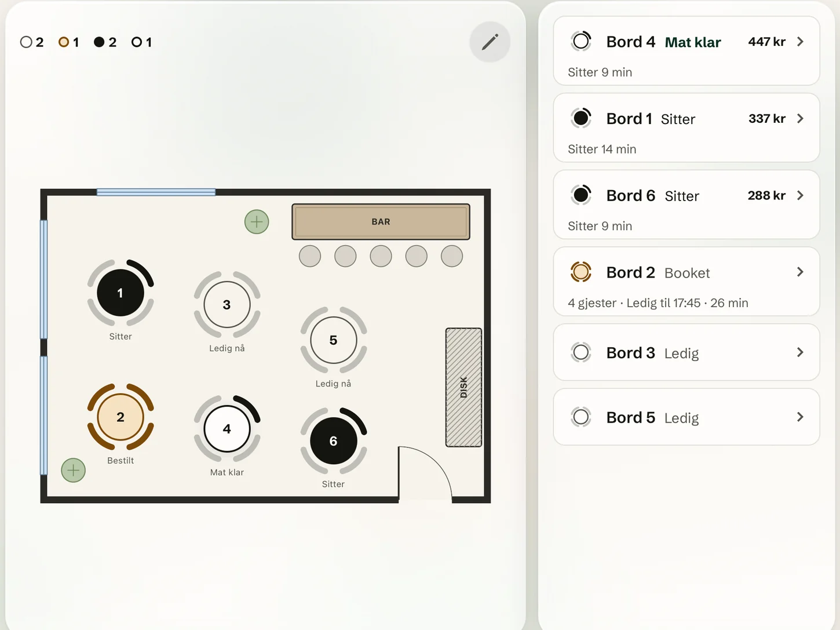This screenshot has width=840, height=630.
Task: Select table 1 on the floor plan
Action: coord(120,293)
